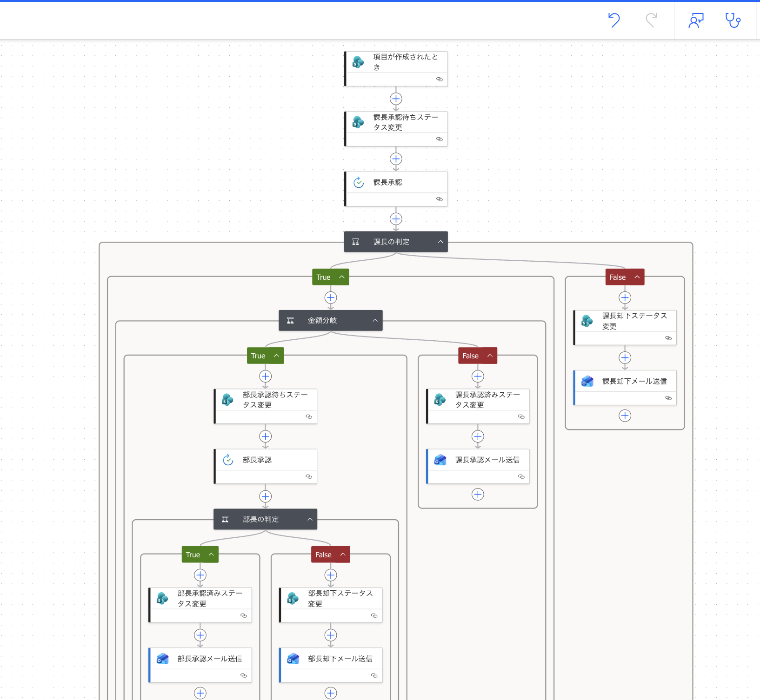This screenshot has width=760, height=700.
Task: Open the feedback icon in the toolbar
Action: (696, 20)
